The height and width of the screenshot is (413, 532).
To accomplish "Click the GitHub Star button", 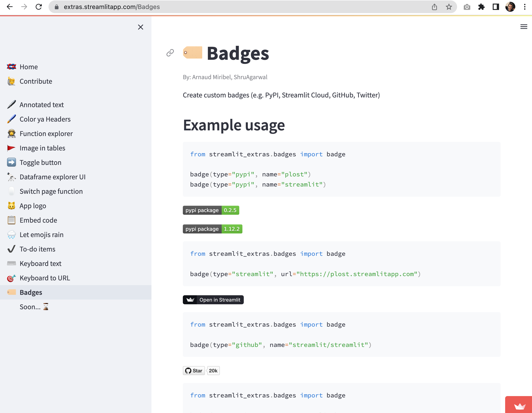I will point(194,370).
